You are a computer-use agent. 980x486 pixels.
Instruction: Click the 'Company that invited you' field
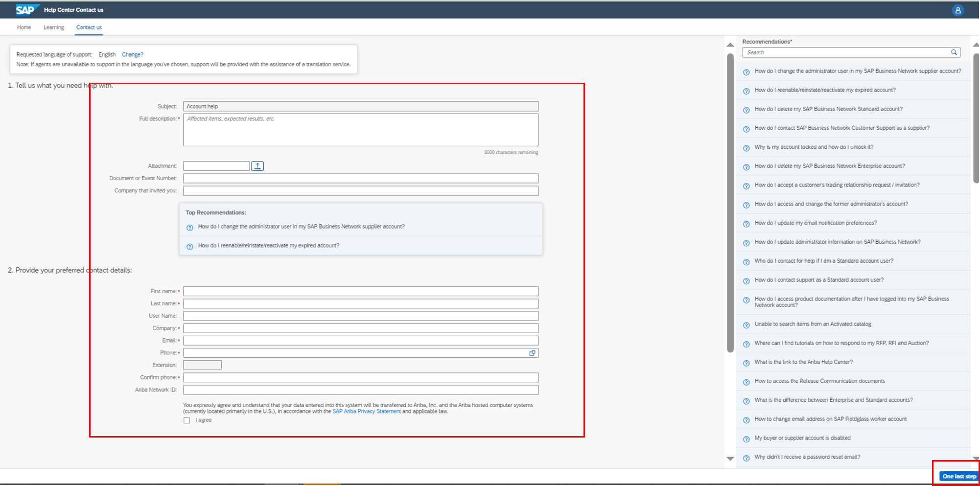point(361,191)
